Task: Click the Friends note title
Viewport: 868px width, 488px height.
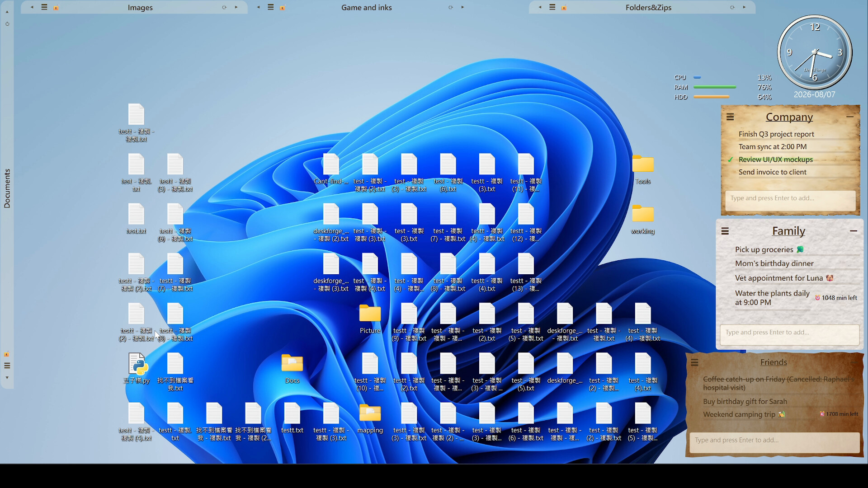Action: point(774,362)
